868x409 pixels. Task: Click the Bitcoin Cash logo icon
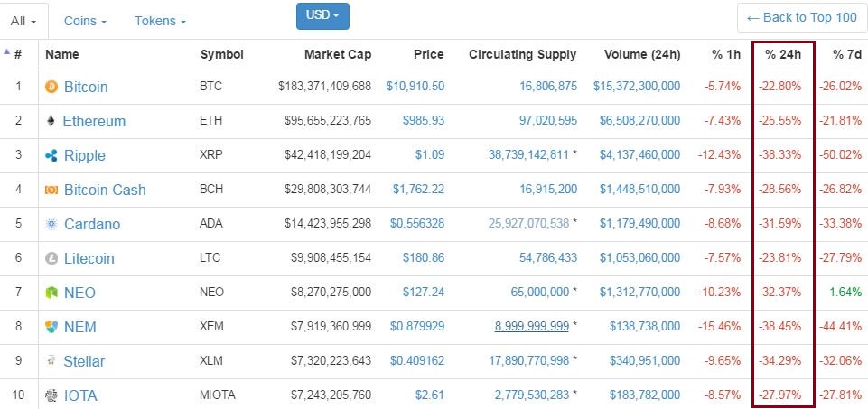coord(51,191)
